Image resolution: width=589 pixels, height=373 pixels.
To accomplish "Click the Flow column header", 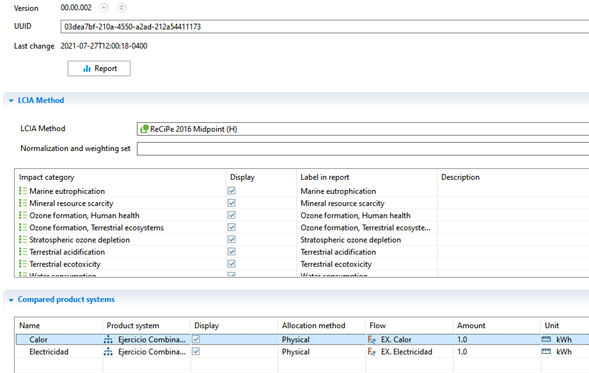I will coord(378,325).
